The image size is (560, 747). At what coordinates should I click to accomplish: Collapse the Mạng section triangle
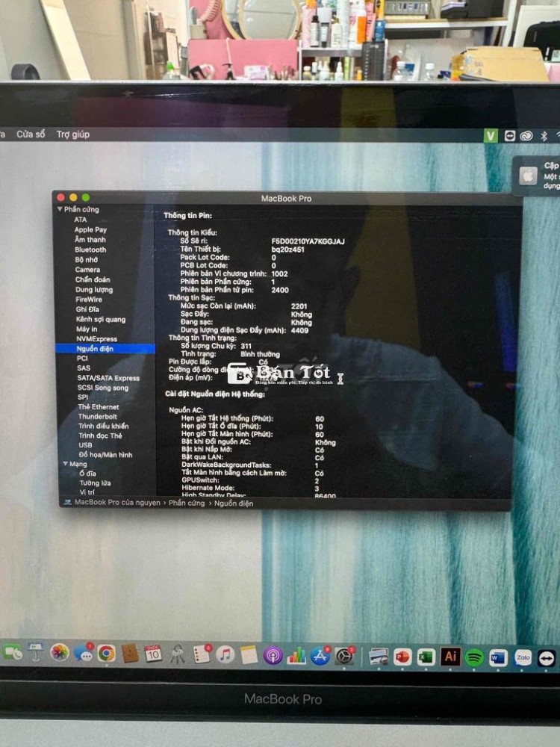[65, 464]
